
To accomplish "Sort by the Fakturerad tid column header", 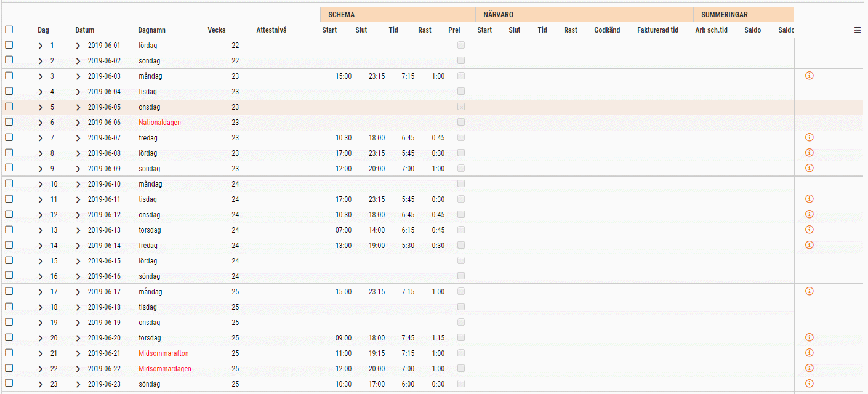I will 657,30.
